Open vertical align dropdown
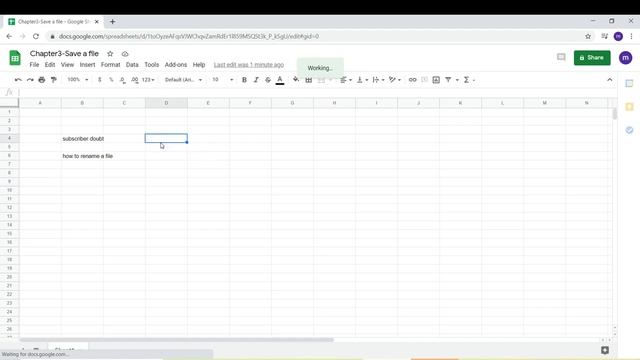This screenshot has width=640, height=360. click(362, 80)
